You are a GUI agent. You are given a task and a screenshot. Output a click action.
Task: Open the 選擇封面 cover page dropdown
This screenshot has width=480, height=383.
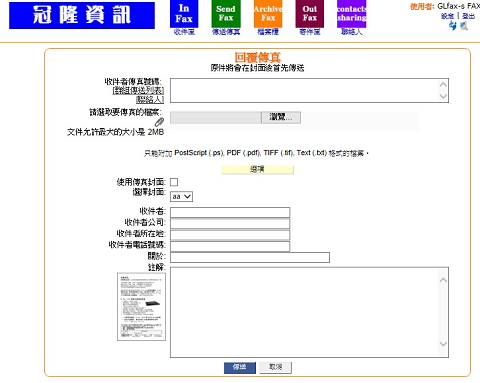tap(181, 197)
